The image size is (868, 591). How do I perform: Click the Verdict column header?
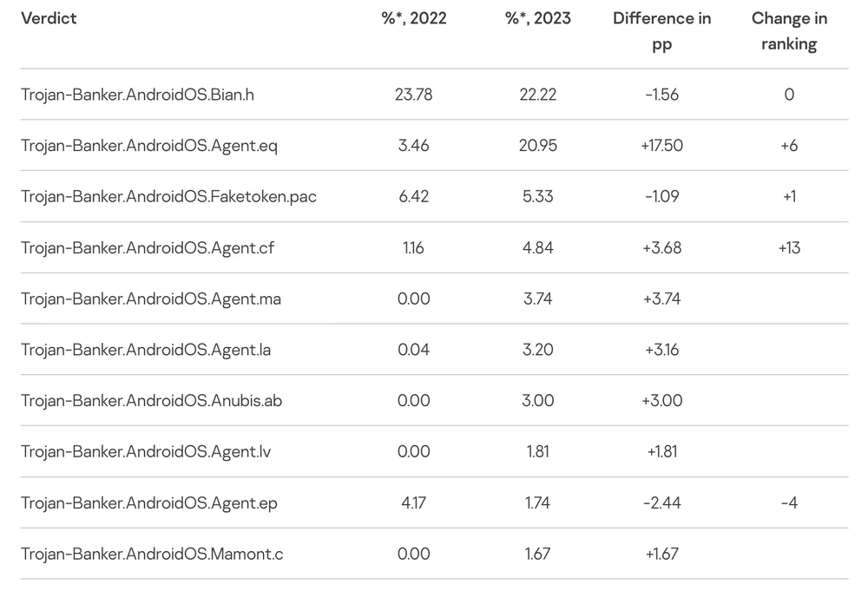[x=49, y=18]
